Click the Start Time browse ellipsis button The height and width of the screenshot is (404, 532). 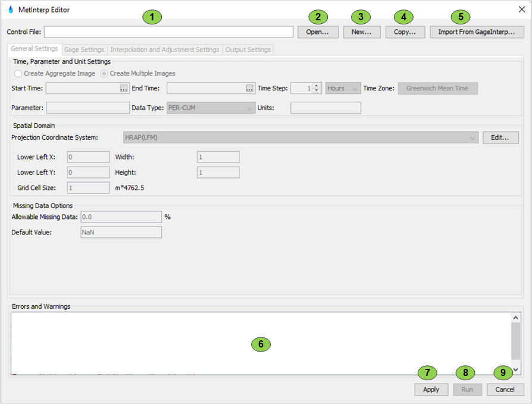click(124, 89)
